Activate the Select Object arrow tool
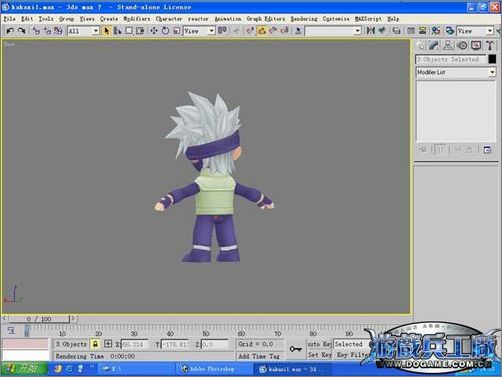The image size is (502, 377). 106,31
